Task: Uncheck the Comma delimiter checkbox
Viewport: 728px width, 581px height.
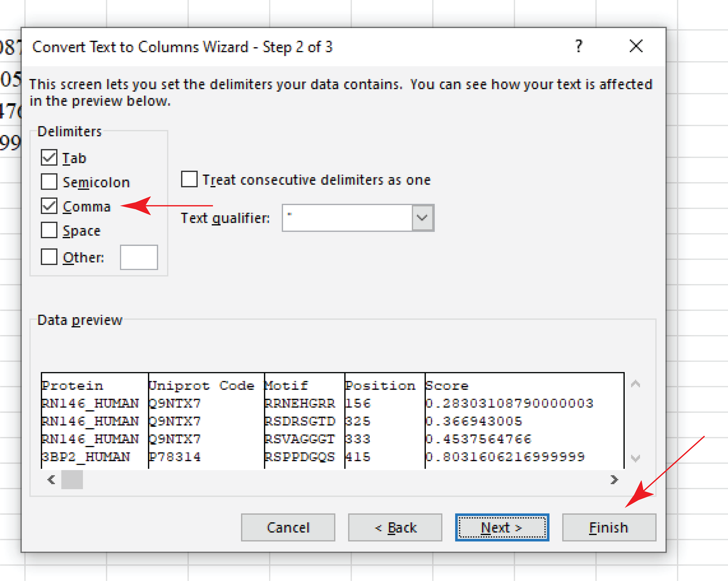Action: (49, 206)
